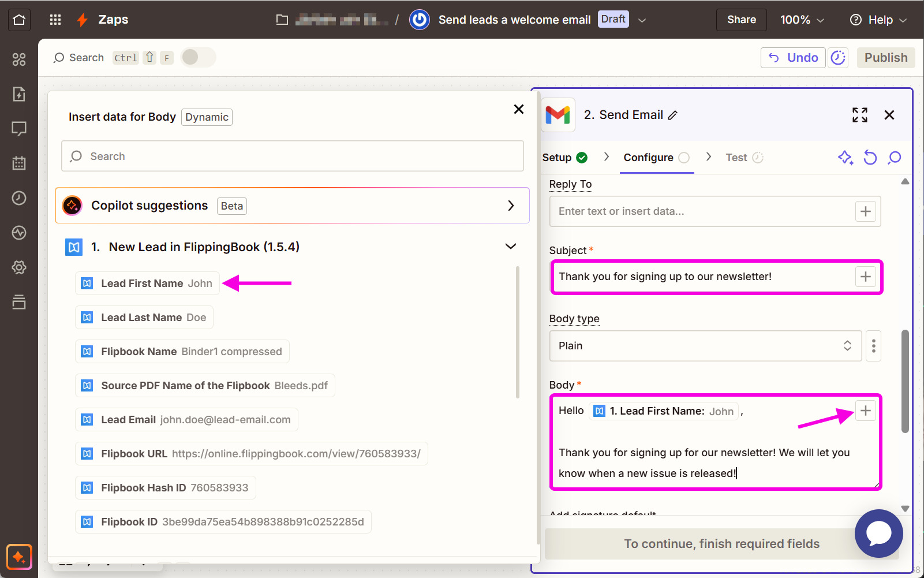924x578 pixels.
Task: Click the step panel vertical scrollbar thumb
Action: pyautogui.click(x=905, y=381)
